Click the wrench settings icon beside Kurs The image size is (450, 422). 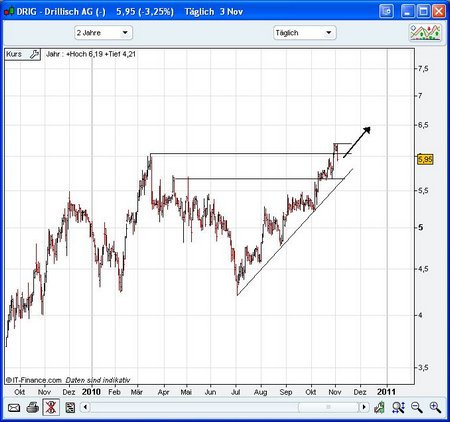coord(34,54)
